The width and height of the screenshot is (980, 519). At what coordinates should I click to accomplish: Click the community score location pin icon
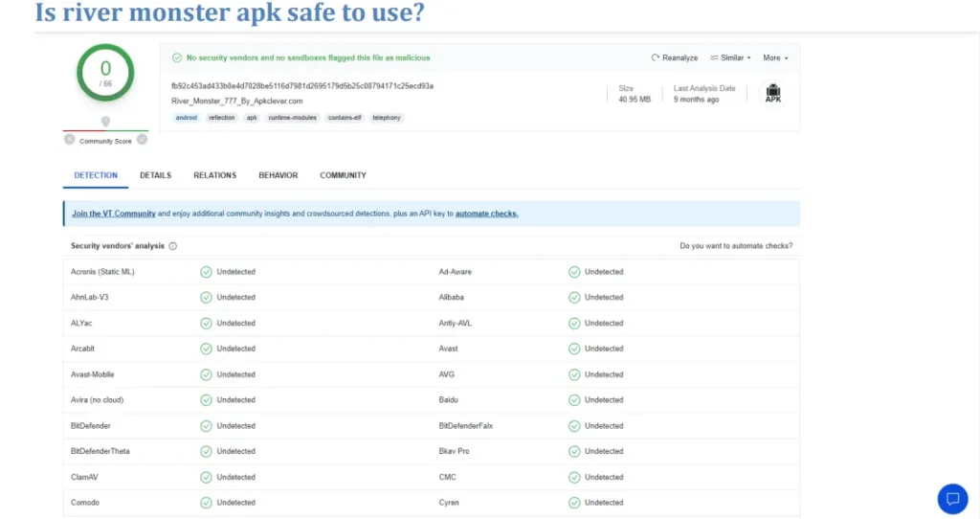(x=105, y=122)
